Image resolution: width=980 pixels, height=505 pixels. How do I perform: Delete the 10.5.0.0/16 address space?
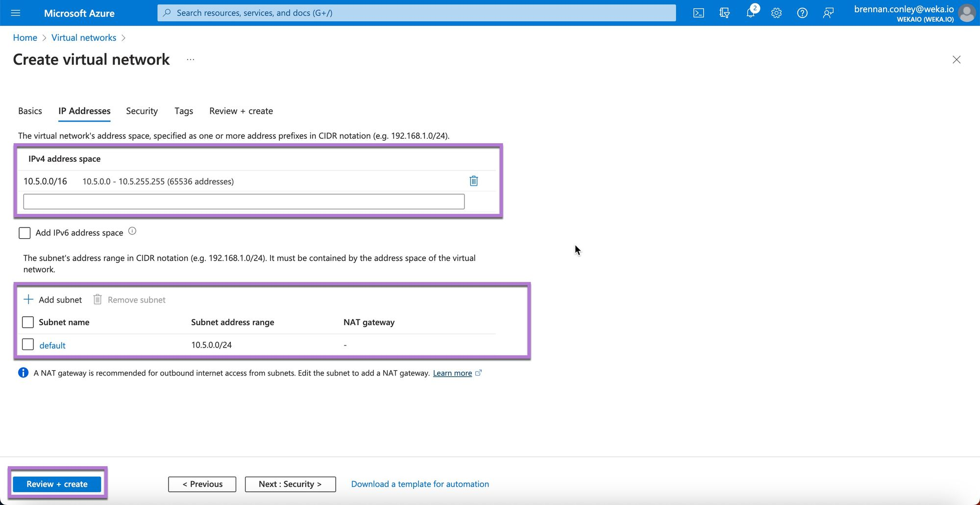tap(473, 181)
